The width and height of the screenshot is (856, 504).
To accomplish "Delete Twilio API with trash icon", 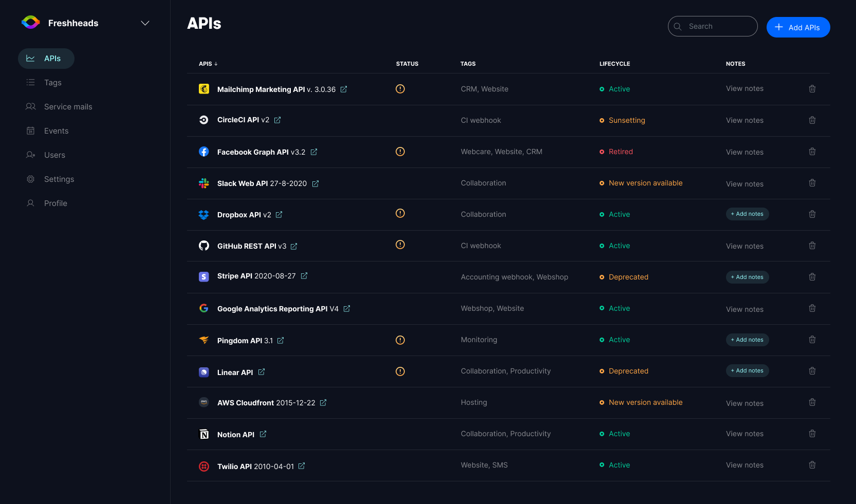I will tap(812, 465).
